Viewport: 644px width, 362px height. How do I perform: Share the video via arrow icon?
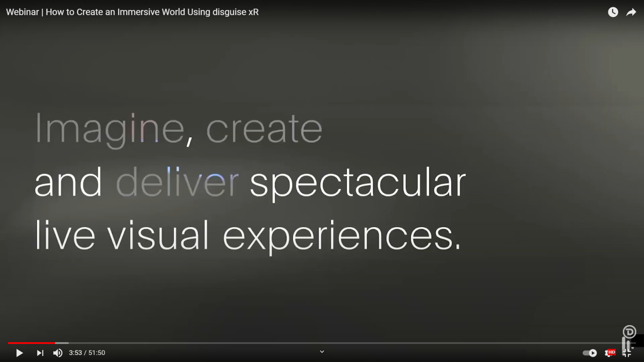631,12
